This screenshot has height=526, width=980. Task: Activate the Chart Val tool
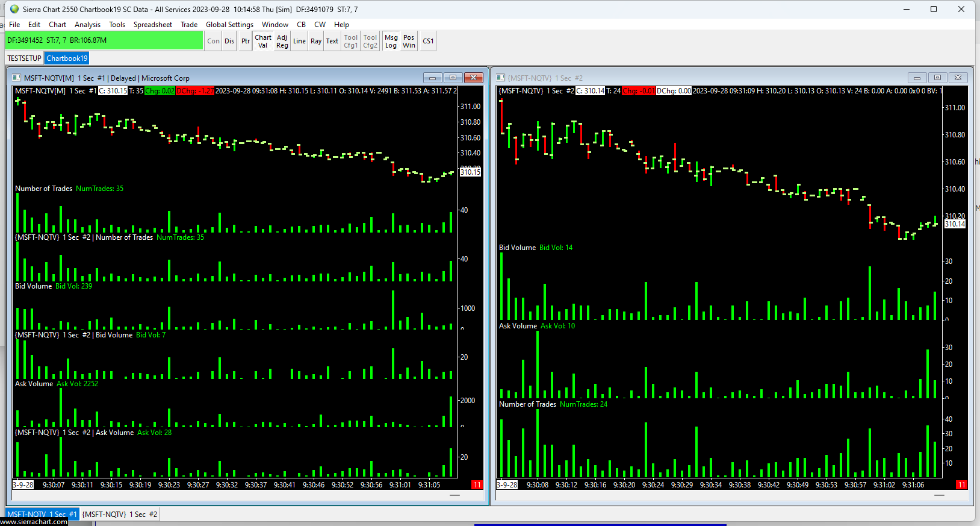263,41
